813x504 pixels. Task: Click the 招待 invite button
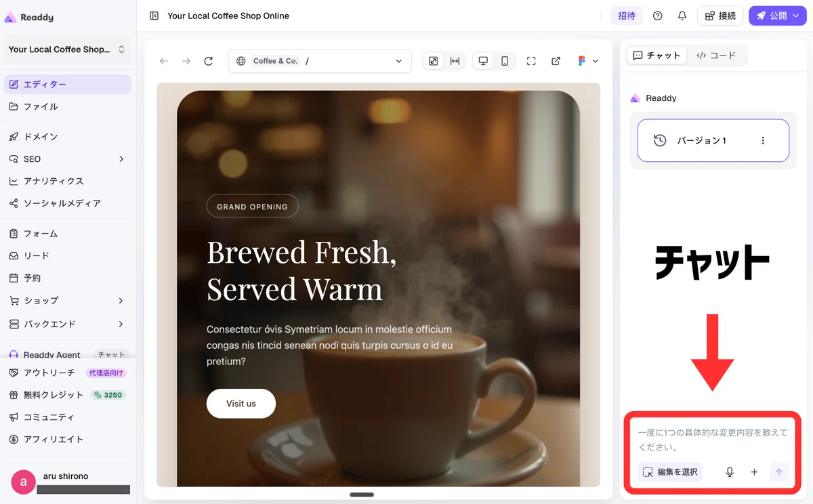[x=627, y=16]
